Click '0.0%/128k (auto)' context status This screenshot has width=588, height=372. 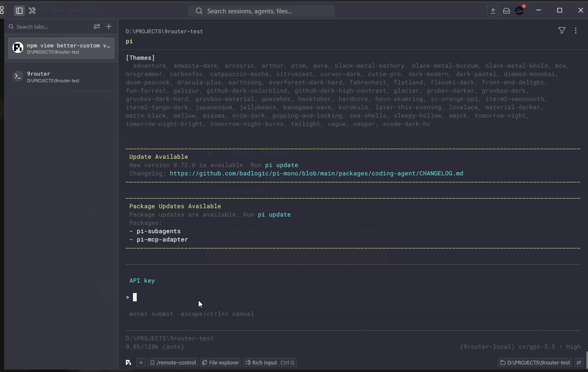pos(155,347)
